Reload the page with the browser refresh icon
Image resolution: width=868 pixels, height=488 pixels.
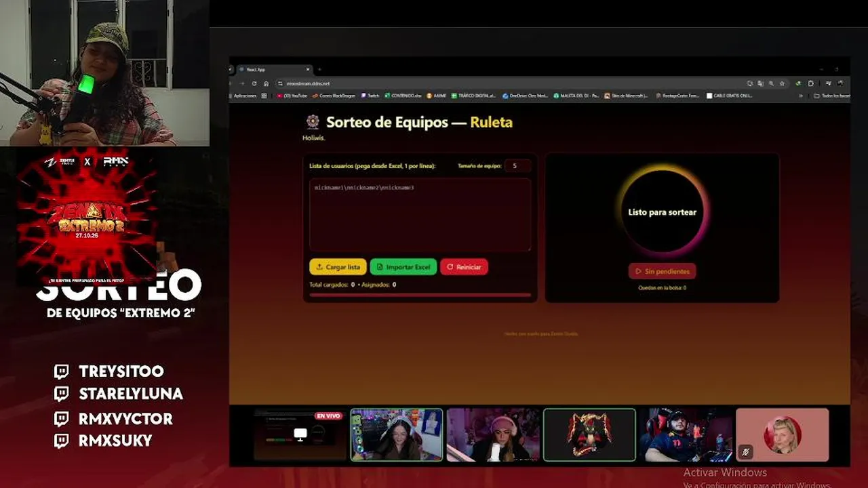(x=254, y=83)
